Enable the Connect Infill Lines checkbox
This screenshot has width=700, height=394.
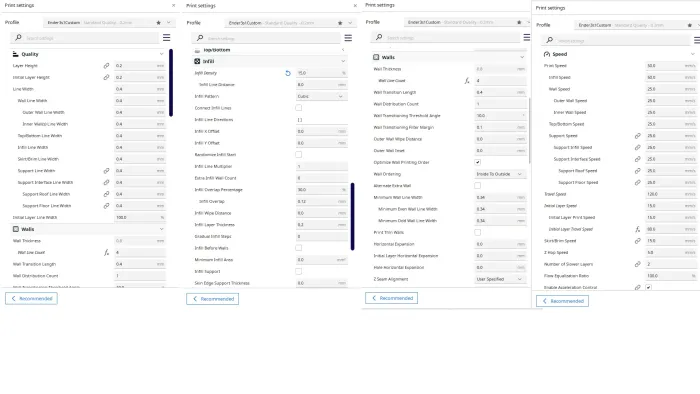[x=299, y=108]
